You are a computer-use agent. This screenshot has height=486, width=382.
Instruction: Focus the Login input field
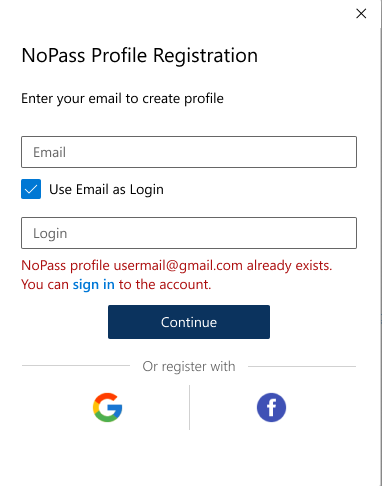(x=189, y=233)
